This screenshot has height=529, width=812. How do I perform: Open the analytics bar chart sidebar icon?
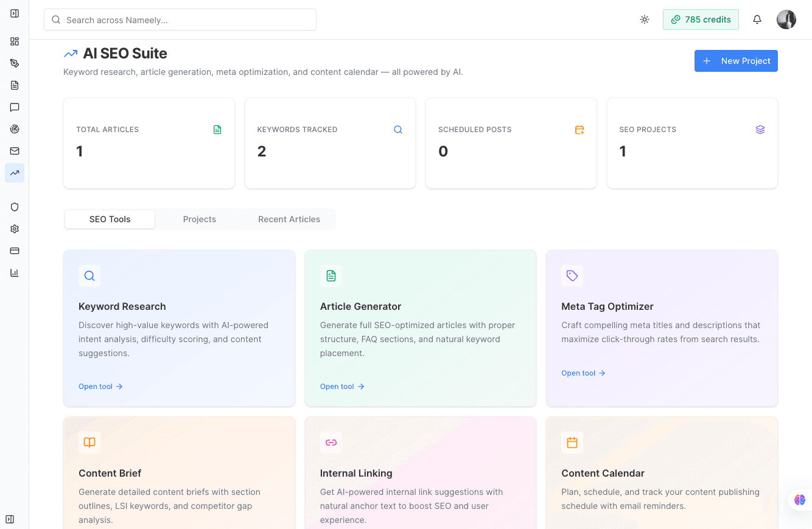[15, 273]
